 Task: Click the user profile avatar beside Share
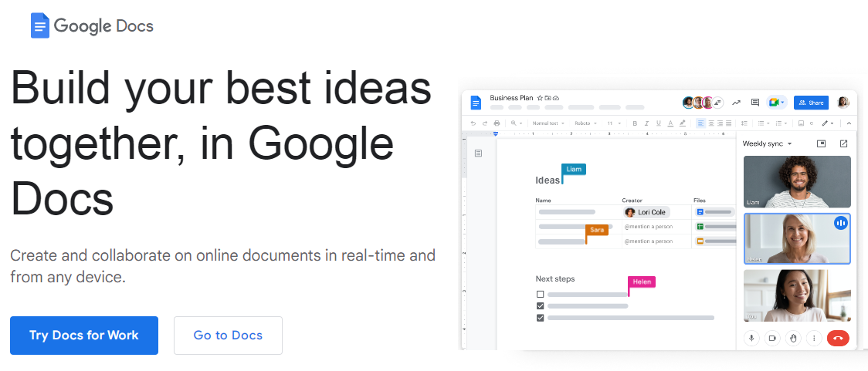click(843, 103)
